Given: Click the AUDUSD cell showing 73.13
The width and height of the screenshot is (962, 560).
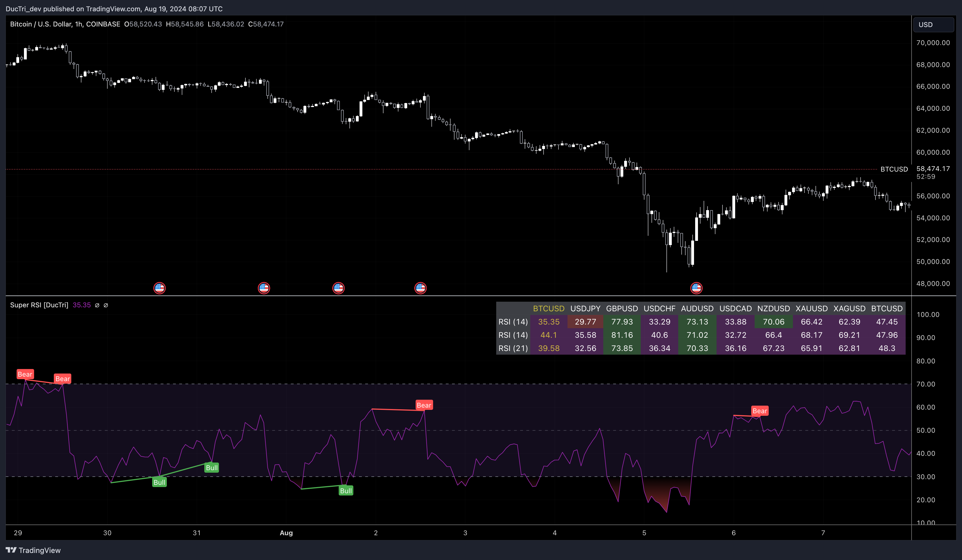Looking at the screenshot, I should pyautogui.click(x=697, y=322).
